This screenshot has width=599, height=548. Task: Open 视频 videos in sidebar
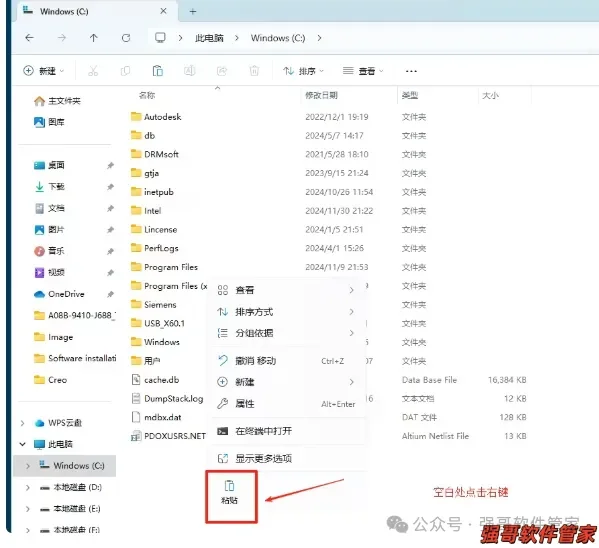(49, 272)
